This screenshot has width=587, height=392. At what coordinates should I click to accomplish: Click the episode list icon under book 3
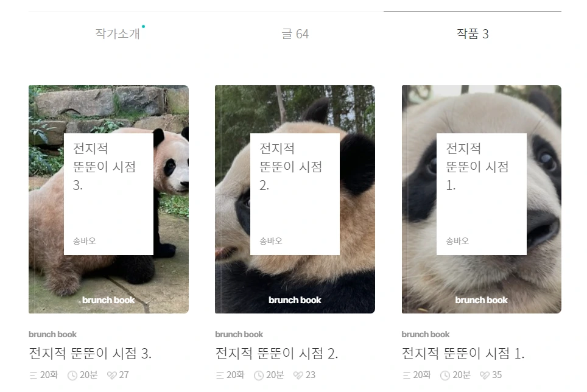click(x=33, y=375)
